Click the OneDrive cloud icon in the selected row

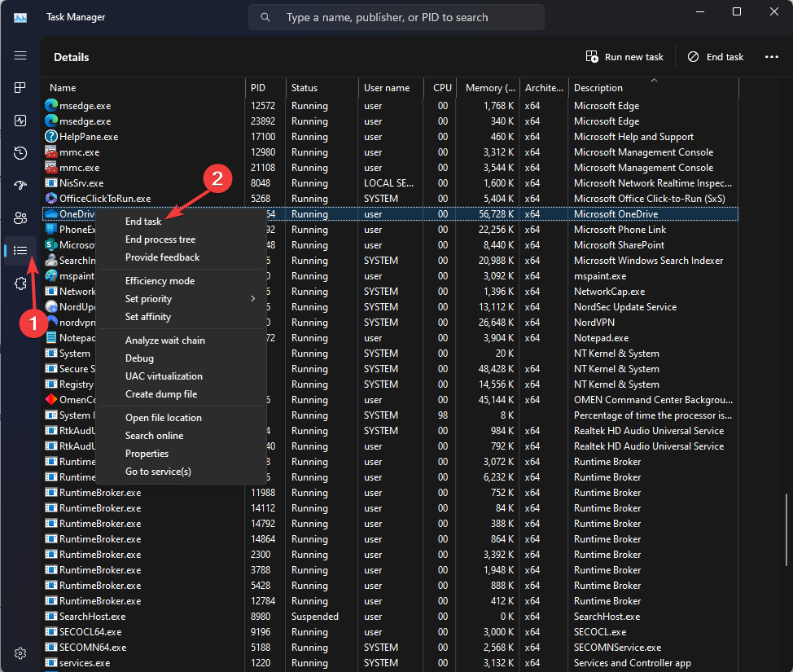point(51,213)
